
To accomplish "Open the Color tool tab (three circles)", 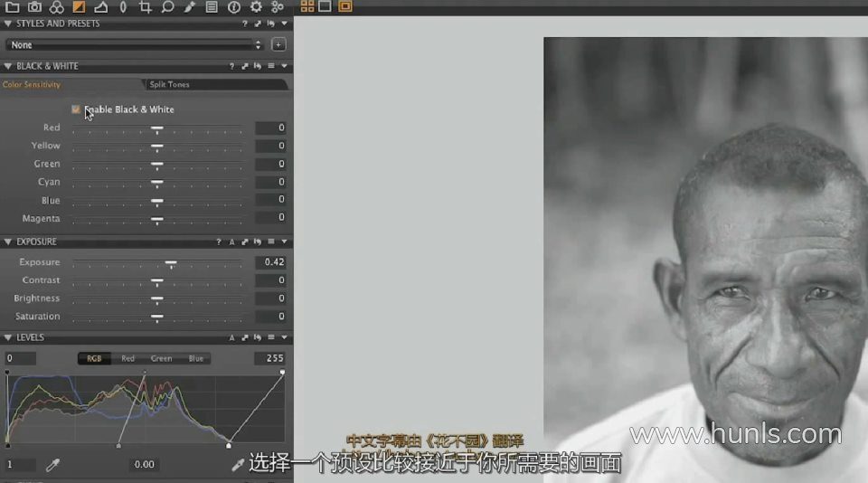I will click(x=56, y=6).
